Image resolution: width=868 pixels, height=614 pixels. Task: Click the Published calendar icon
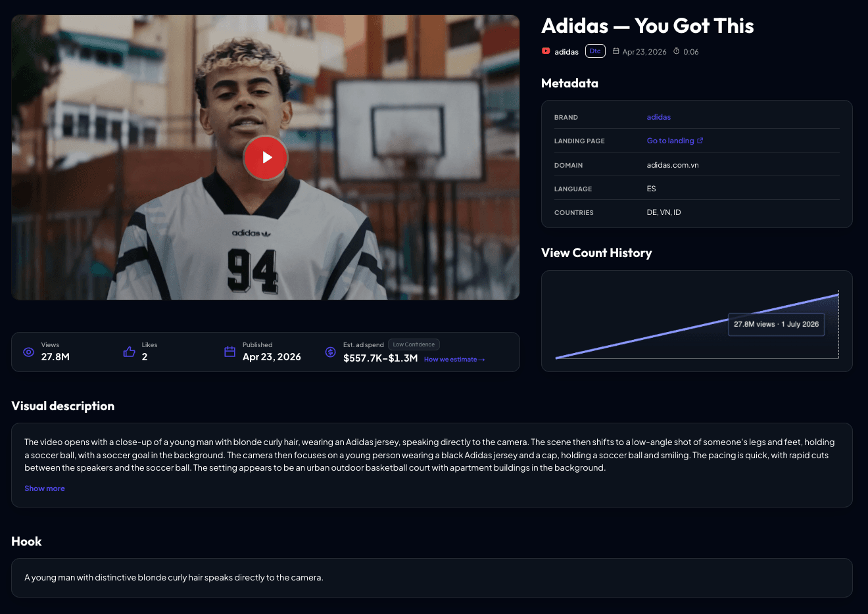(x=229, y=352)
